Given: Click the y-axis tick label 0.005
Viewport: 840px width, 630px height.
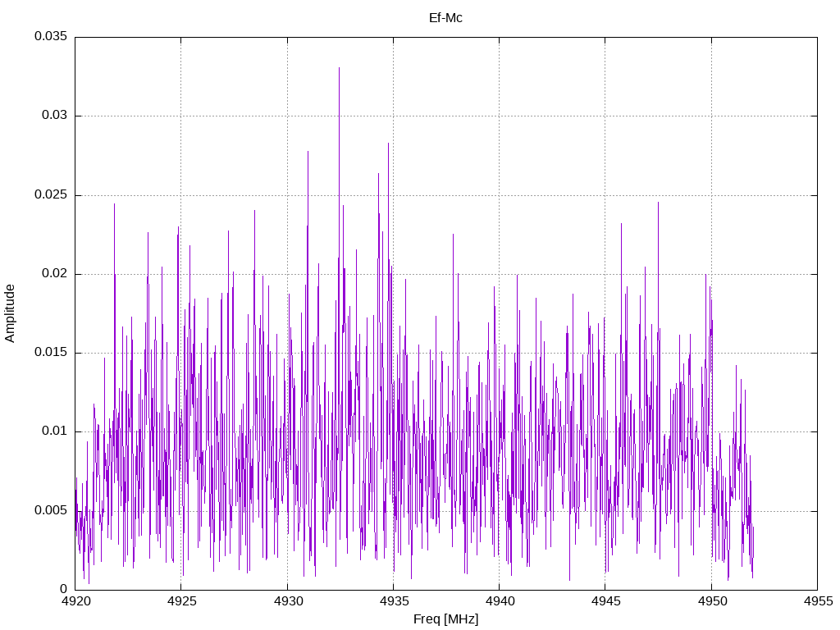Looking at the screenshot, I should [51, 510].
